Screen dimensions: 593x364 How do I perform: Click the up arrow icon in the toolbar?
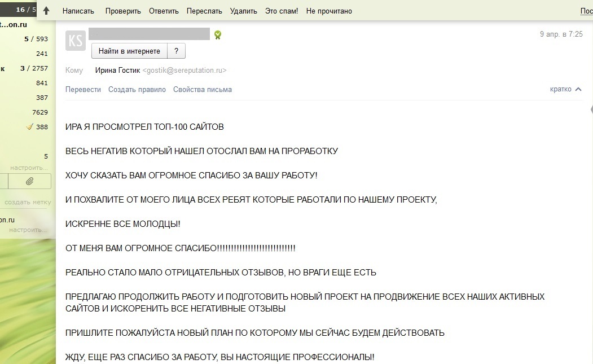(x=46, y=11)
